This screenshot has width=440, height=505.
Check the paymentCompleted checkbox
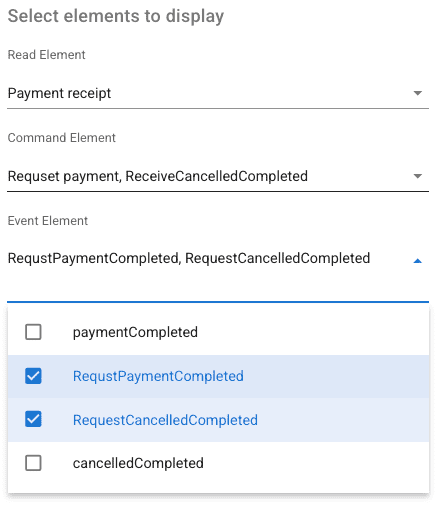coord(33,332)
